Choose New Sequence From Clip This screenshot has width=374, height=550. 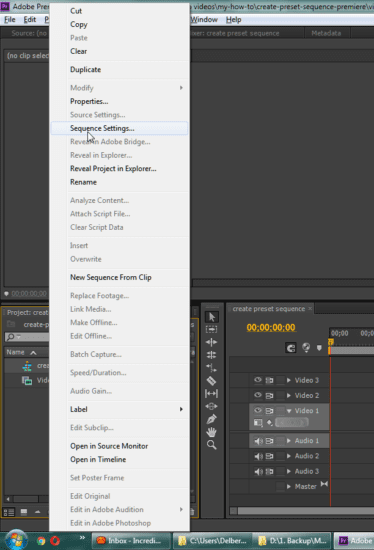119,277
